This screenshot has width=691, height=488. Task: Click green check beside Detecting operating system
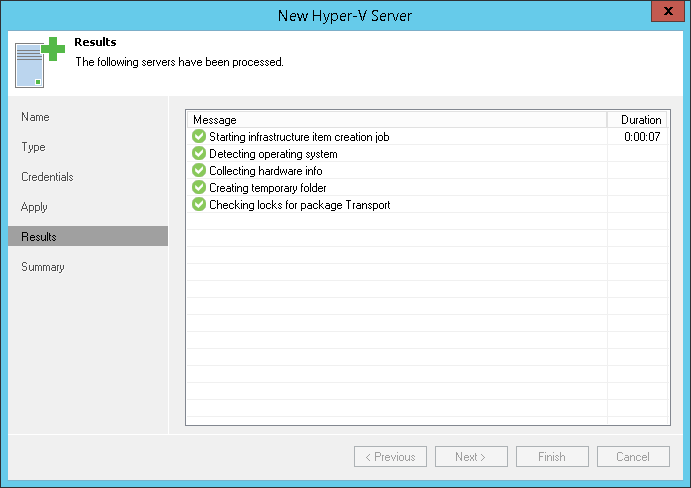pyautogui.click(x=199, y=154)
